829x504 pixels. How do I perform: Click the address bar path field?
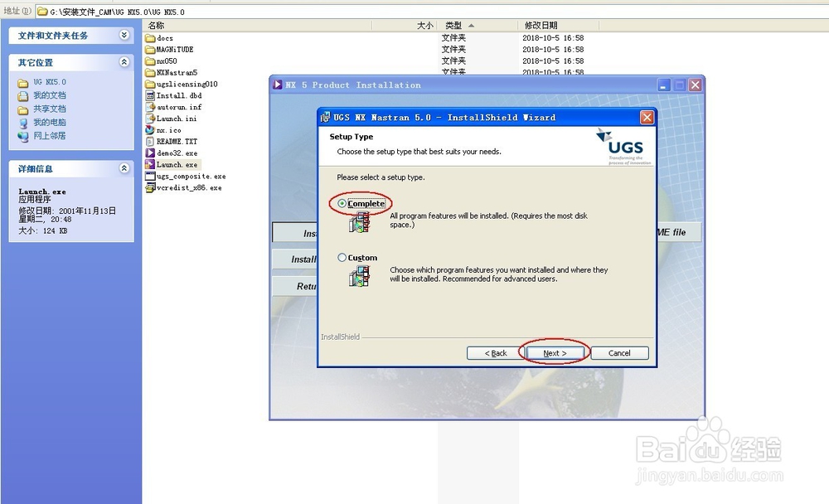pyautogui.click(x=431, y=12)
